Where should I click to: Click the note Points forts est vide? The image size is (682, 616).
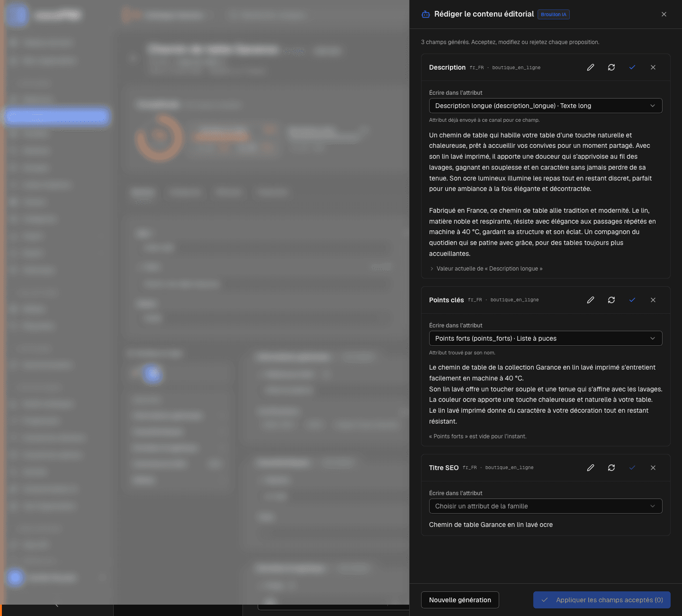478,436
